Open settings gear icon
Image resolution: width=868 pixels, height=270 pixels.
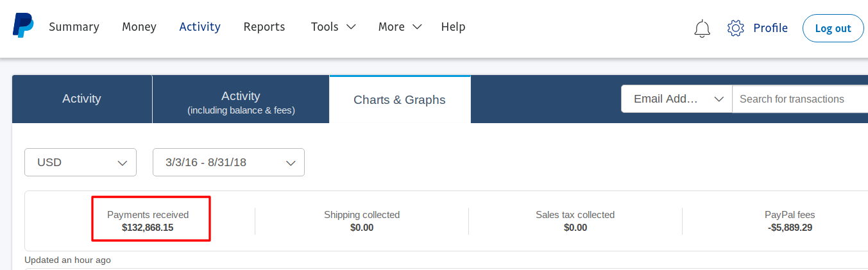click(x=735, y=28)
